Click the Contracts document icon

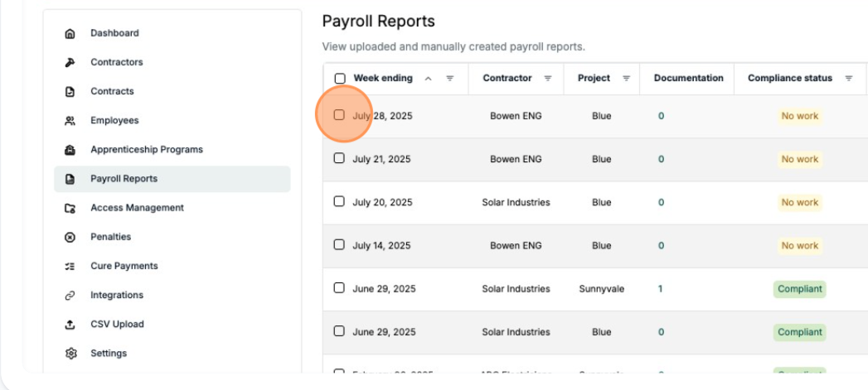[70, 92]
